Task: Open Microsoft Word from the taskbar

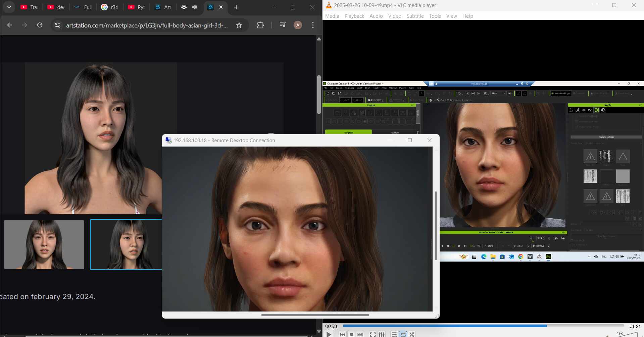Action: click(530, 257)
